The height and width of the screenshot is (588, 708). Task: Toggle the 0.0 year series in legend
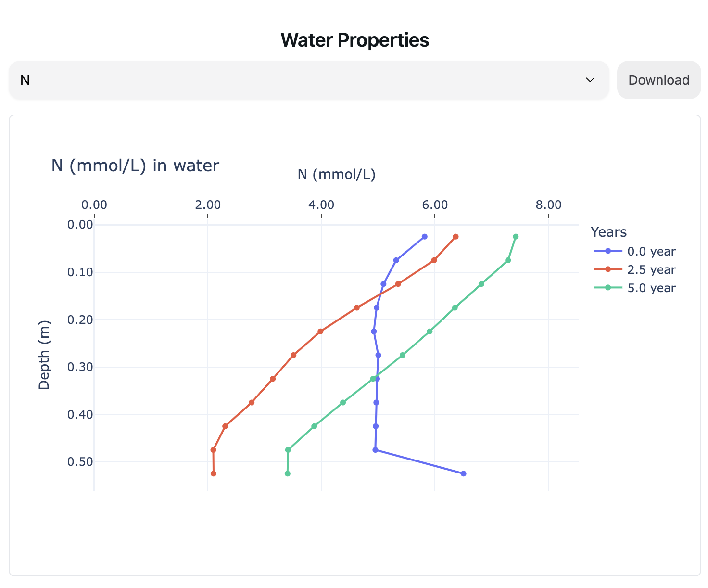[651, 252]
